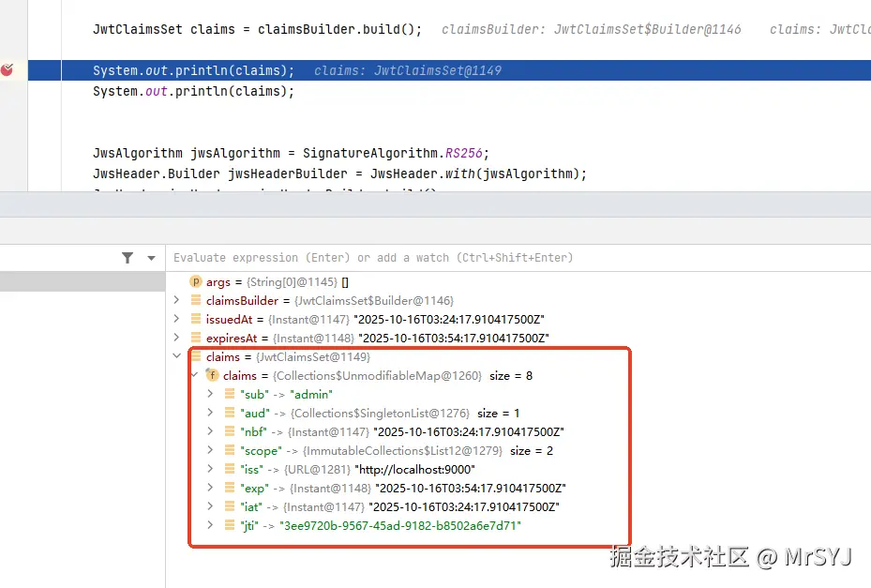
Task: Click the entry icon beside "iat"
Action: [x=230, y=506]
